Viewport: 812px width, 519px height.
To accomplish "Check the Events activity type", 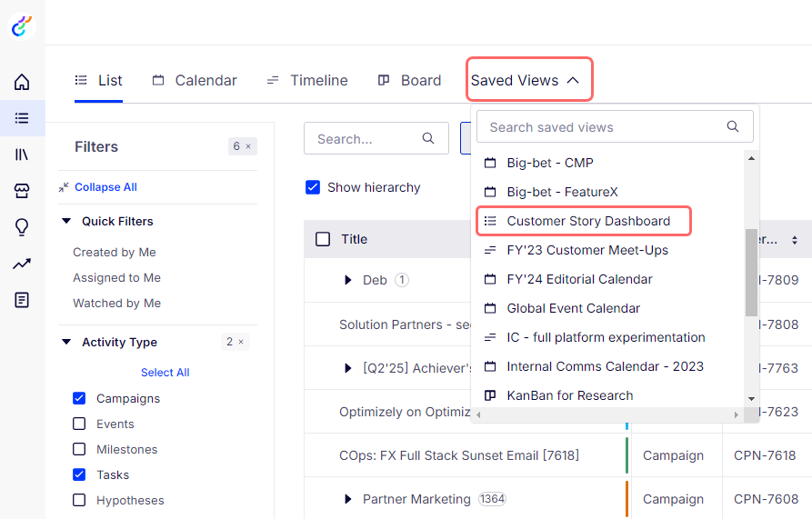I will (x=79, y=424).
